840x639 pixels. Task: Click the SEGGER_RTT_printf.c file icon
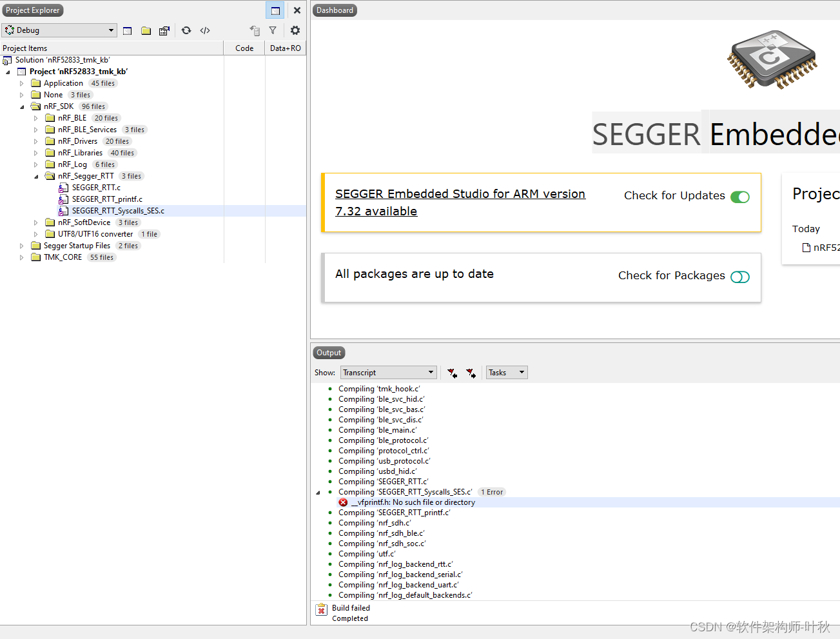click(x=63, y=199)
